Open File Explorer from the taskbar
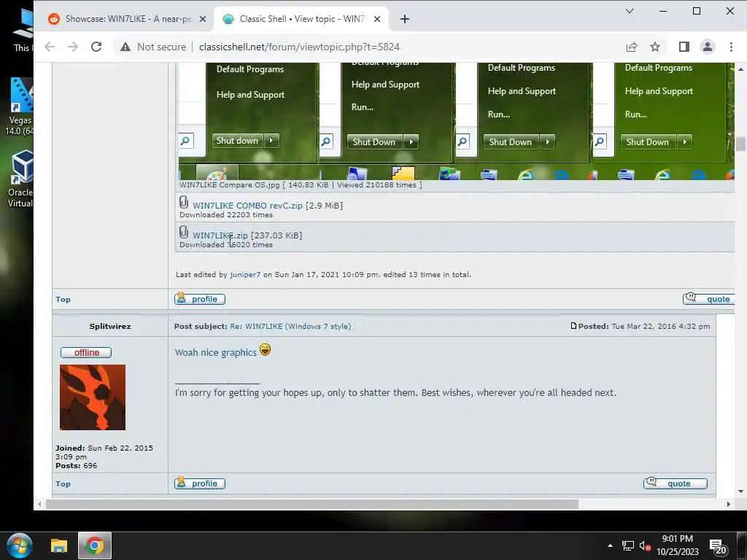The width and height of the screenshot is (747, 560). click(x=59, y=545)
